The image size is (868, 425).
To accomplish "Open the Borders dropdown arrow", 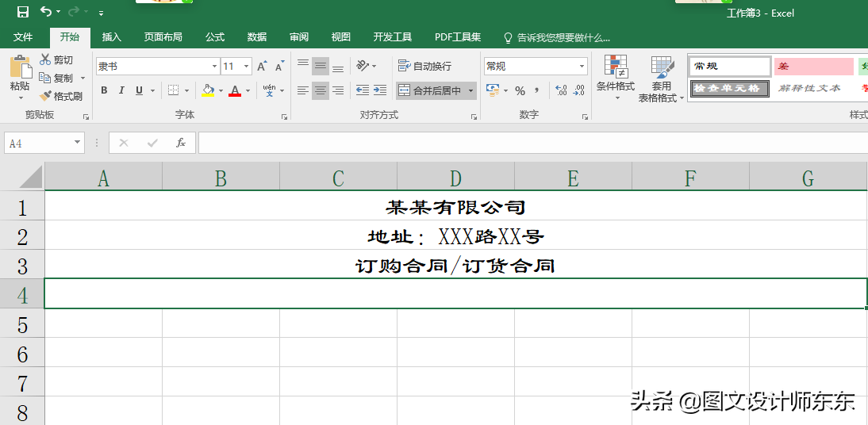I will 186,90.
